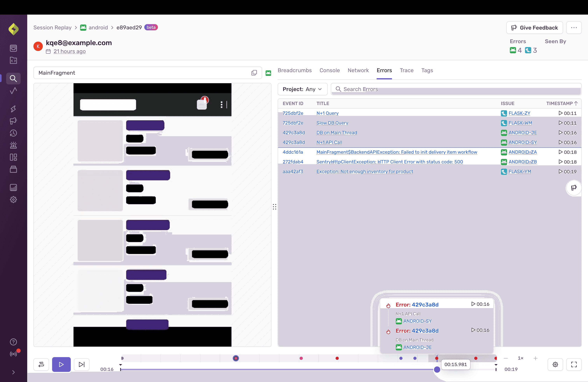Click the panel divider grip handle
The height and width of the screenshot is (382, 588).
pyautogui.click(x=275, y=207)
